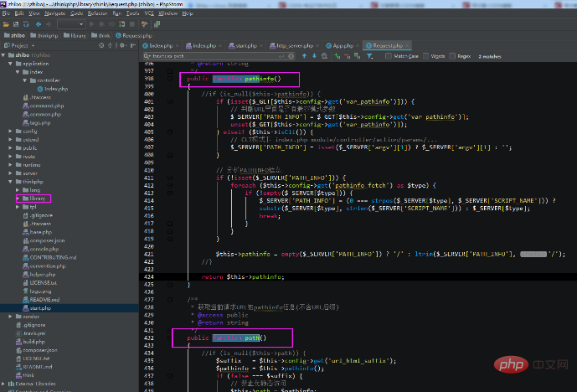Click unselect occurrence red minus icon
Screen dimensions: 577x392
347,56
